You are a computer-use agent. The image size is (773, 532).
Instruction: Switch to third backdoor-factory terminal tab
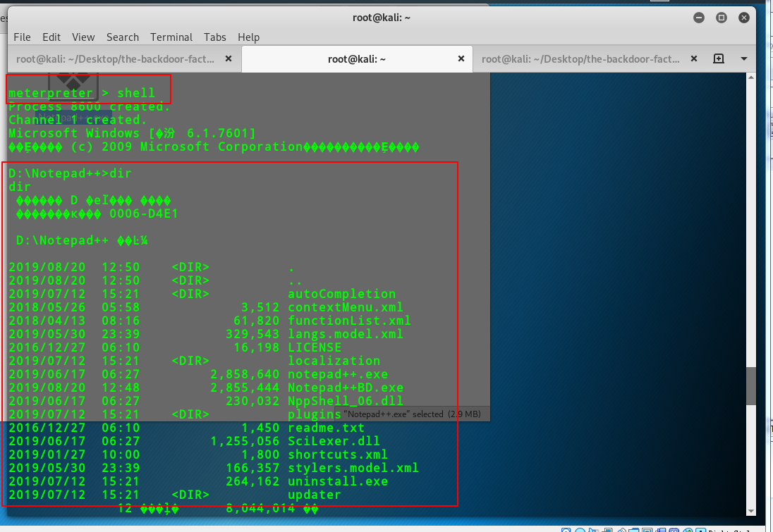pyautogui.click(x=580, y=59)
